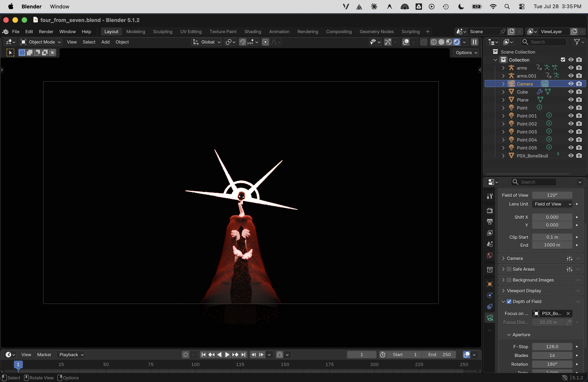This screenshot has height=382, width=588.
Task: Open the Lens Unit dropdown
Action: pos(552,204)
